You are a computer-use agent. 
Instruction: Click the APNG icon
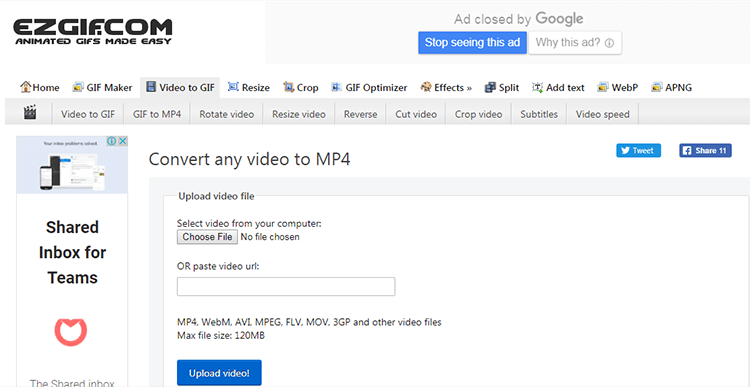click(x=657, y=87)
